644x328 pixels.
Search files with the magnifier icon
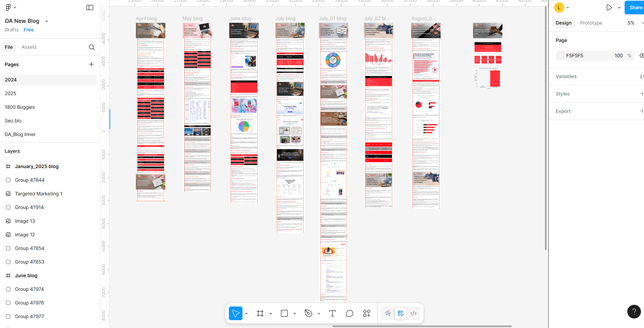[x=92, y=47]
